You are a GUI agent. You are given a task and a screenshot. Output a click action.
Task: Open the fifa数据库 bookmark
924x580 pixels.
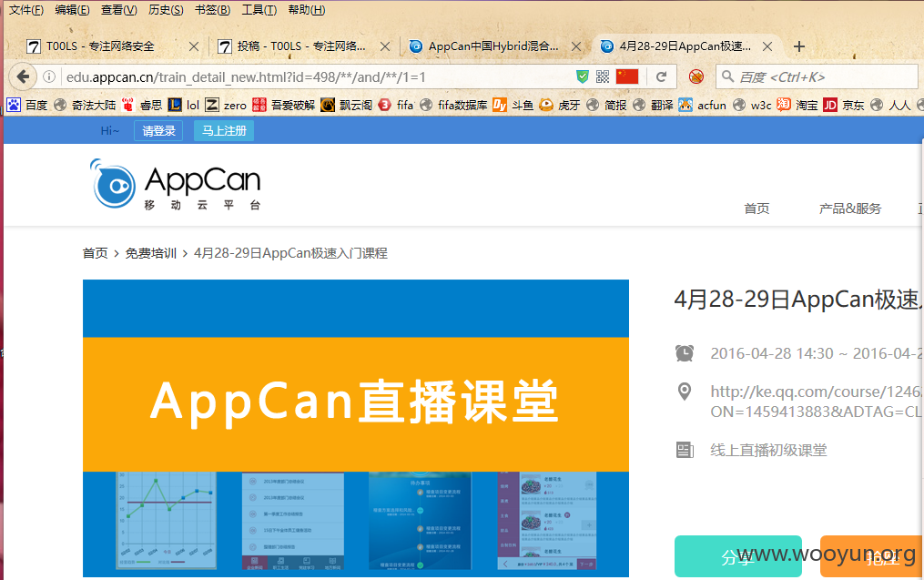click(453, 105)
